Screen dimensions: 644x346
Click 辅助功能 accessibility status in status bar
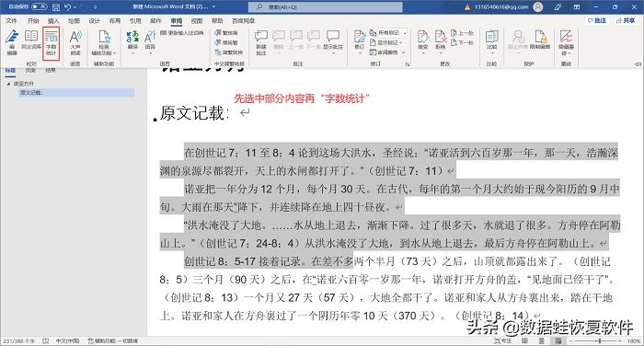coord(113,341)
